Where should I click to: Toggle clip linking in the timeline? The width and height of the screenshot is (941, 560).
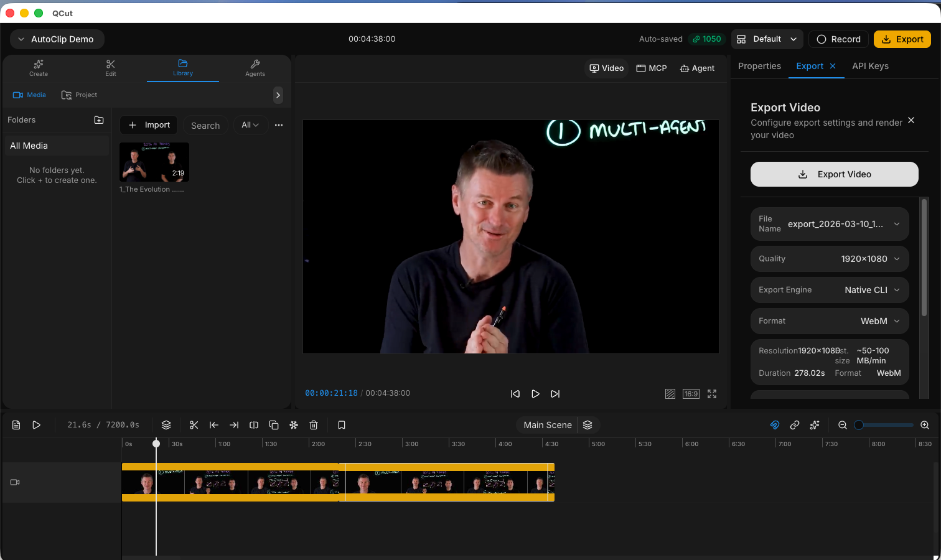coord(794,425)
